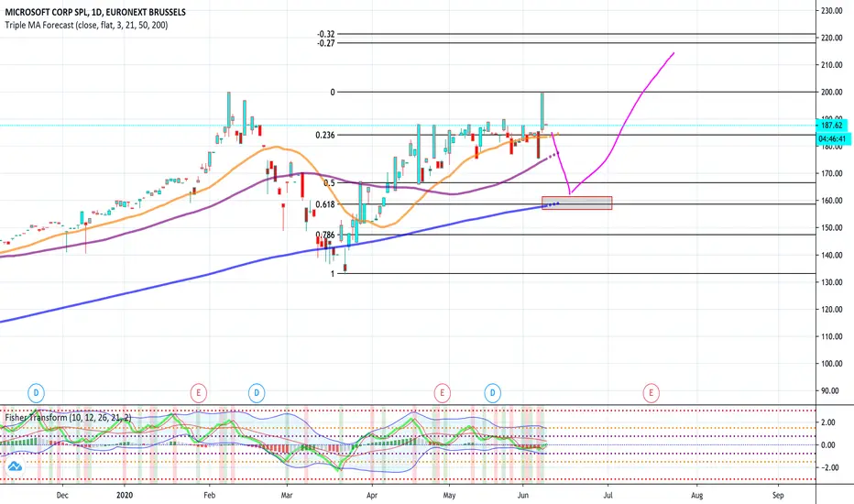854x504 pixels.
Task: Click the Aug label on the time axis
Action: click(x=696, y=495)
